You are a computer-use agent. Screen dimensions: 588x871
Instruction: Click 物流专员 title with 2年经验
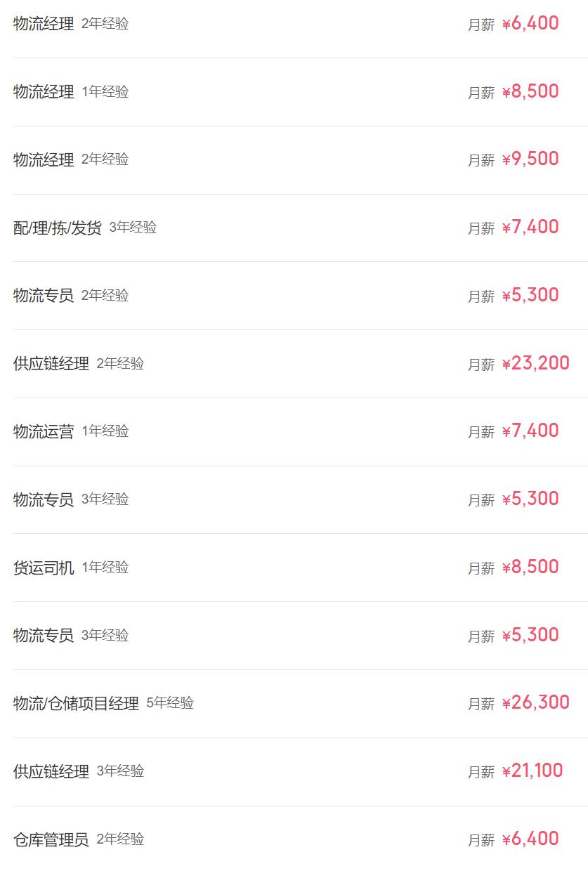point(43,296)
